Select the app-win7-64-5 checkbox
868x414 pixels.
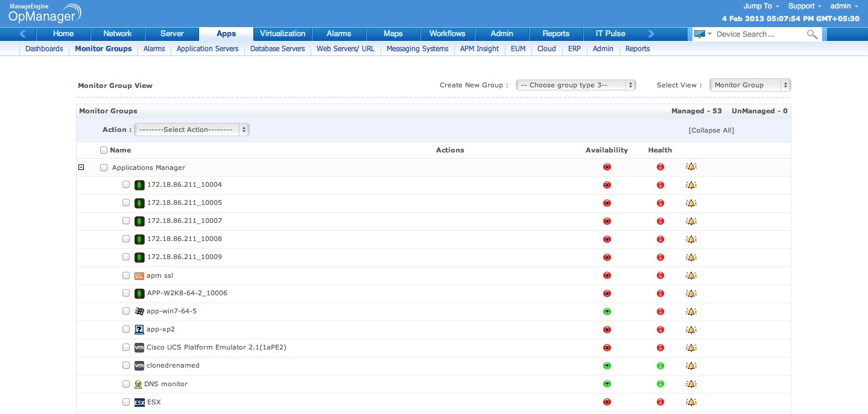pos(126,311)
